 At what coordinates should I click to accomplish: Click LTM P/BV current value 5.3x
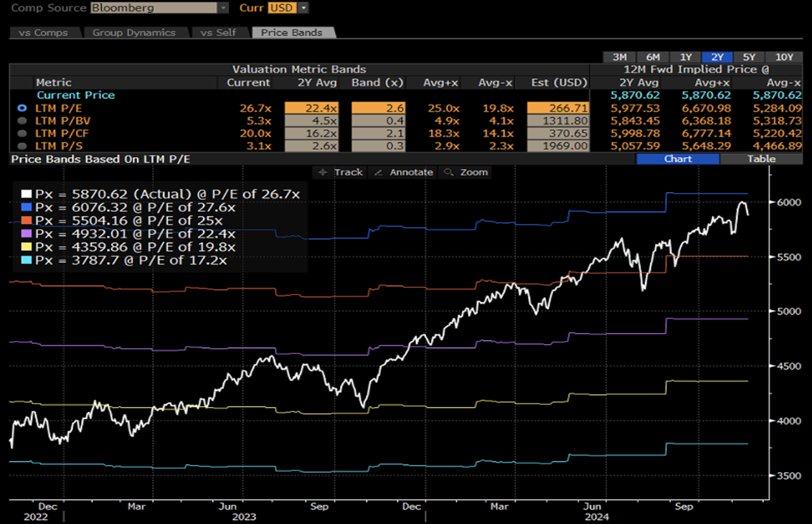click(x=259, y=121)
